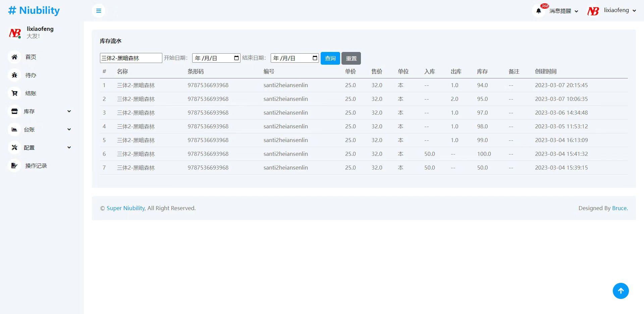Click the 编号 column header

click(269, 71)
